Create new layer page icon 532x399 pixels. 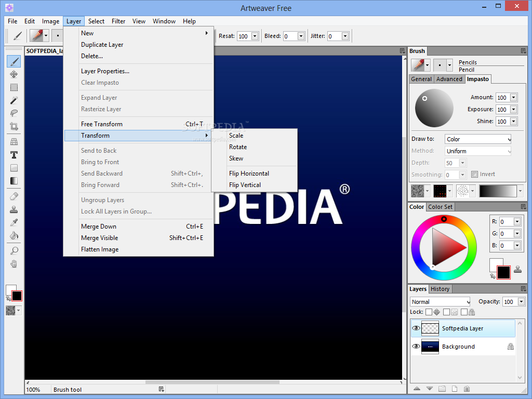tap(454, 389)
